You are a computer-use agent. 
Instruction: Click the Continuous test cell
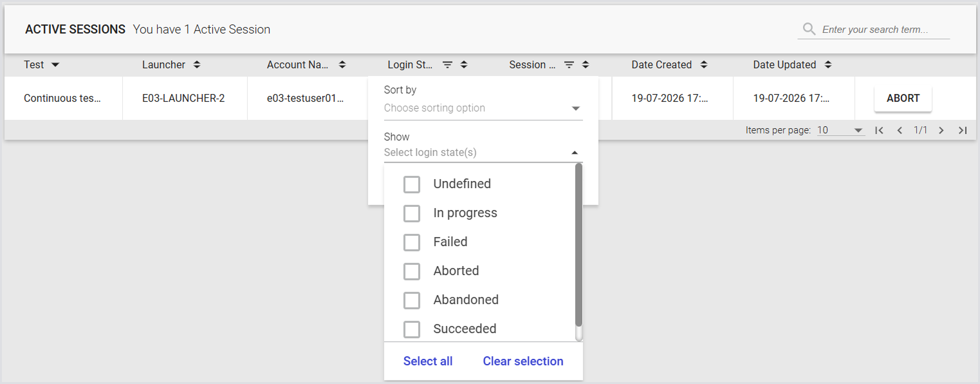tap(62, 99)
